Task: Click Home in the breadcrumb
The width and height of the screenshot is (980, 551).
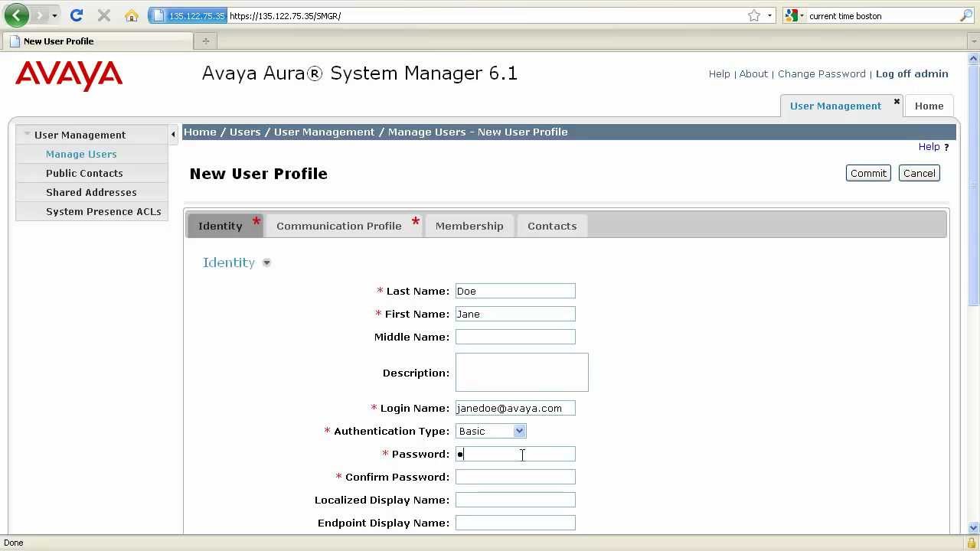Action: [200, 132]
